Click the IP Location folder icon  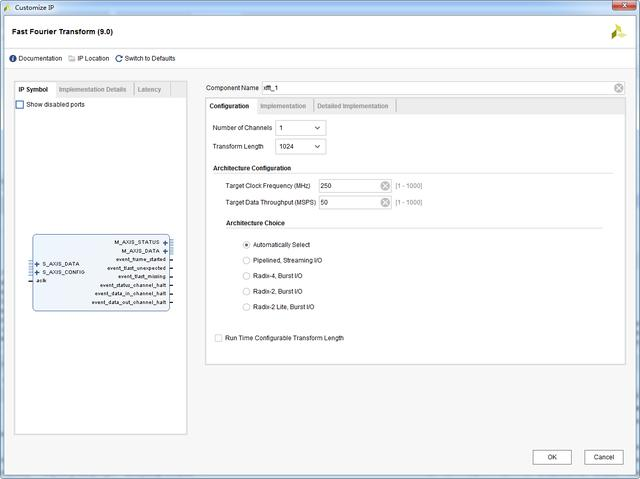pos(71,58)
